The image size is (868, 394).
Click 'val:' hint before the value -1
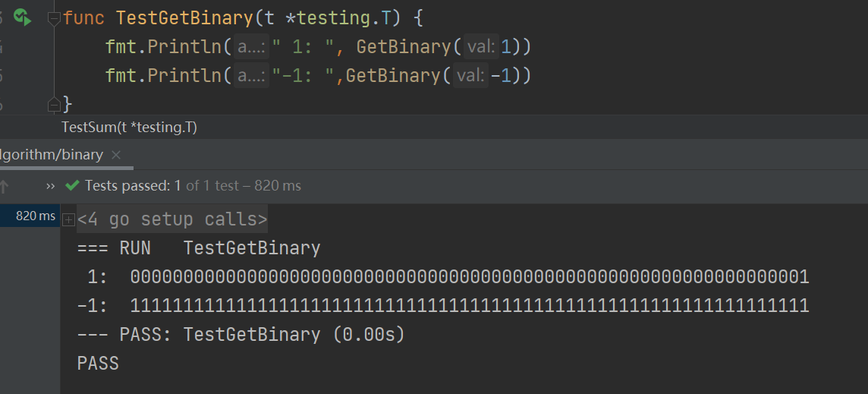(470, 76)
